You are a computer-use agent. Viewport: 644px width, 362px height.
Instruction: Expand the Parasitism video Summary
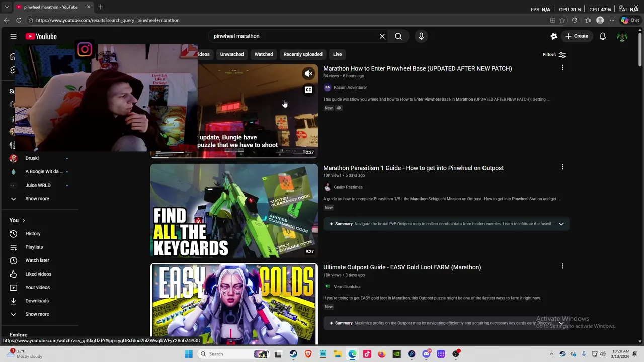point(561,224)
